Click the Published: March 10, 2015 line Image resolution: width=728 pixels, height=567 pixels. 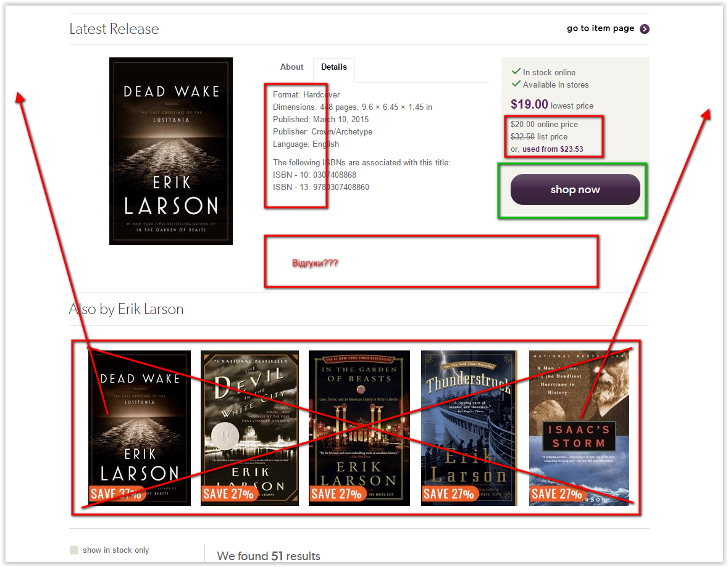pos(321,119)
